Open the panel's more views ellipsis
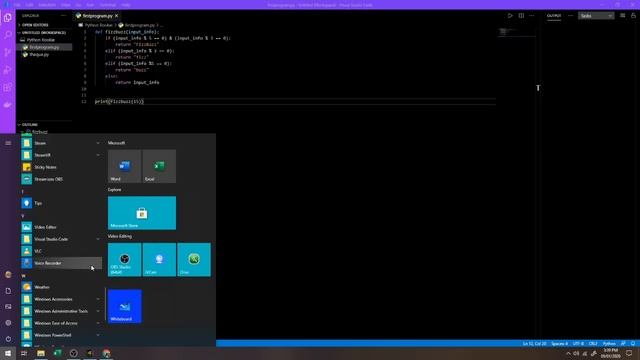640x360 pixels. pos(570,16)
